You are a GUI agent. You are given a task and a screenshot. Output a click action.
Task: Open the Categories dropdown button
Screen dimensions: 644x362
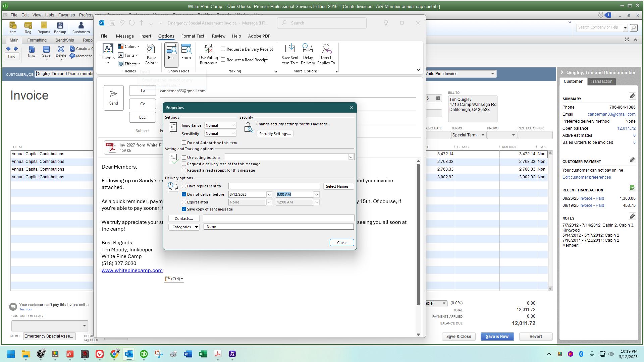click(x=184, y=227)
